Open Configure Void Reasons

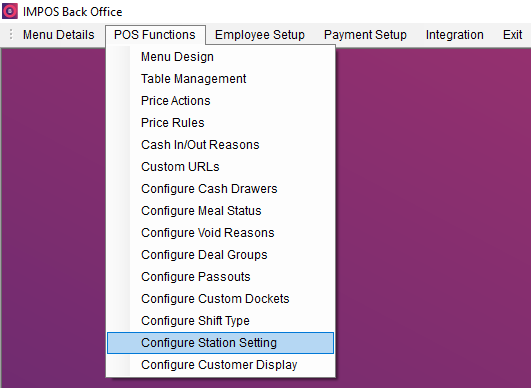pos(220,233)
